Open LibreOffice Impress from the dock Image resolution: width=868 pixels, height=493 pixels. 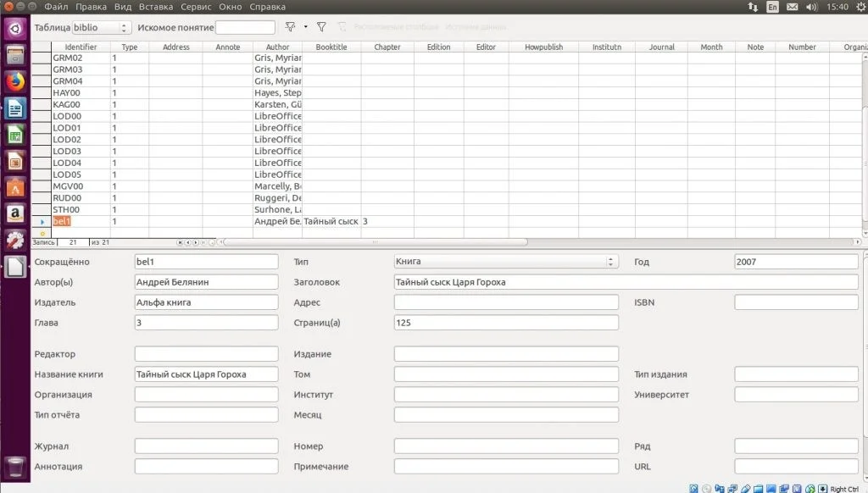coord(14,161)
